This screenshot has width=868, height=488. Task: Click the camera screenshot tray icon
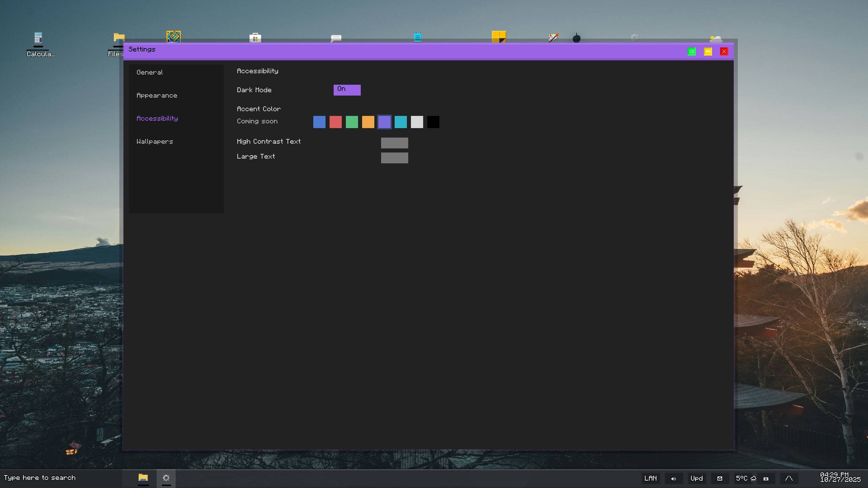[x=766, y=479]
